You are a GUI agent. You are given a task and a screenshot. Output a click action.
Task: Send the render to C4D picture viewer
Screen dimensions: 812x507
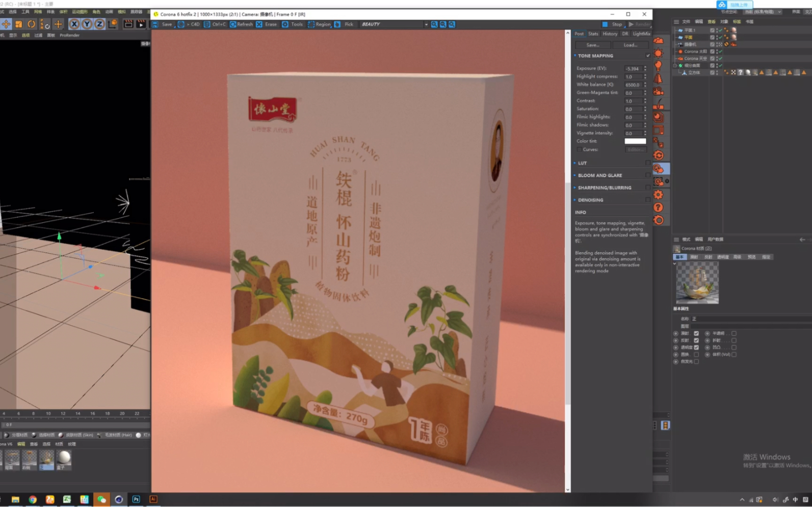click(x=189, y=24)
